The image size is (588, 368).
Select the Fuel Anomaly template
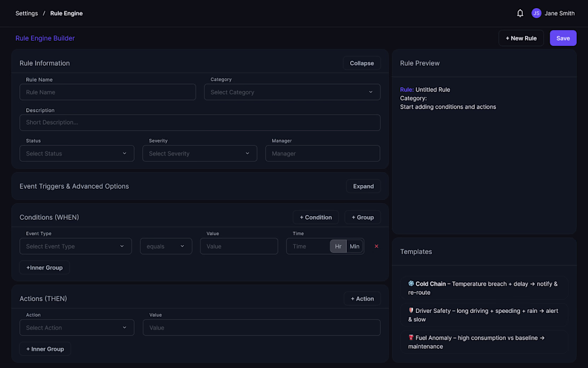(x=484, y=342)
